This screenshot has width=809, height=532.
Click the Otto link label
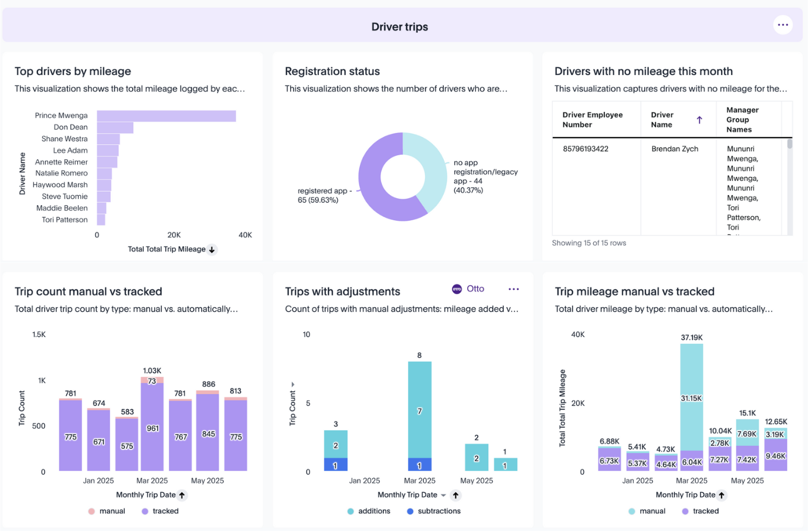pos(475,289)
